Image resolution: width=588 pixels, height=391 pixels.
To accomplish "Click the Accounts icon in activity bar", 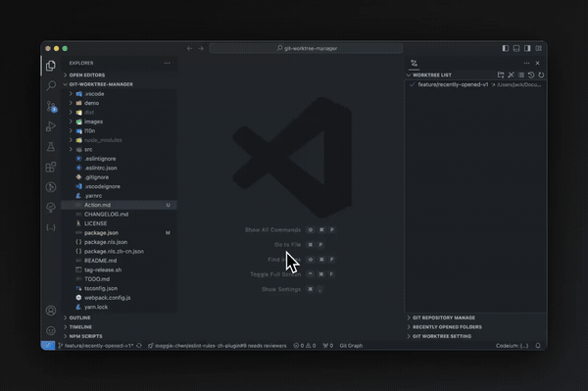I will click(51, 311).
